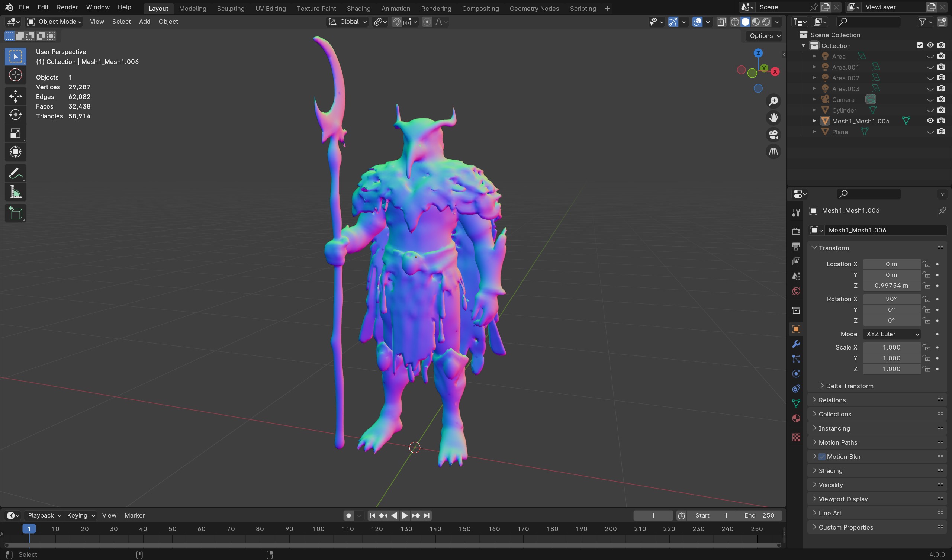Expand Mesh1_Mesh1.006 in outliner
This screenshot has width=952, height=560.
click(x=814, y=121)
